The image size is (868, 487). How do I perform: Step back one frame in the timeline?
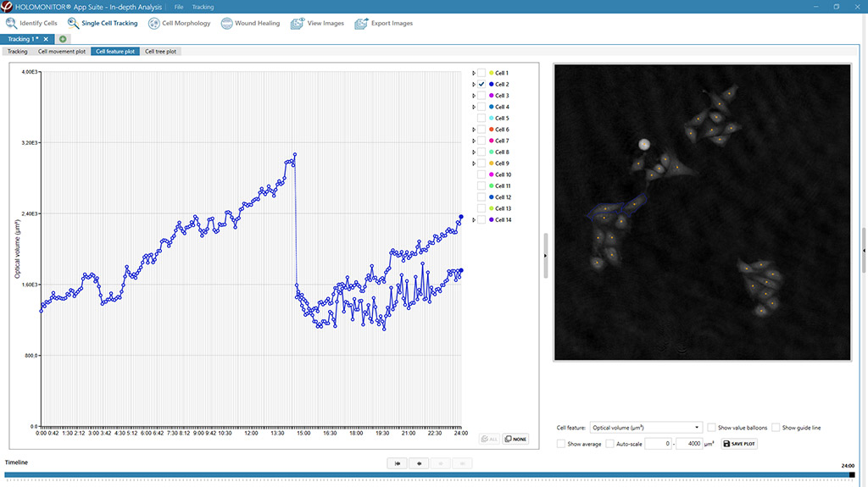[419, 463]
